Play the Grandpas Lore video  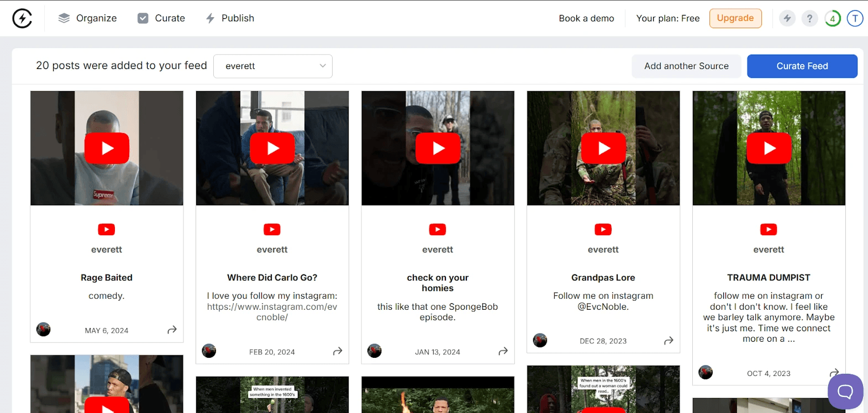click(603, 148)
